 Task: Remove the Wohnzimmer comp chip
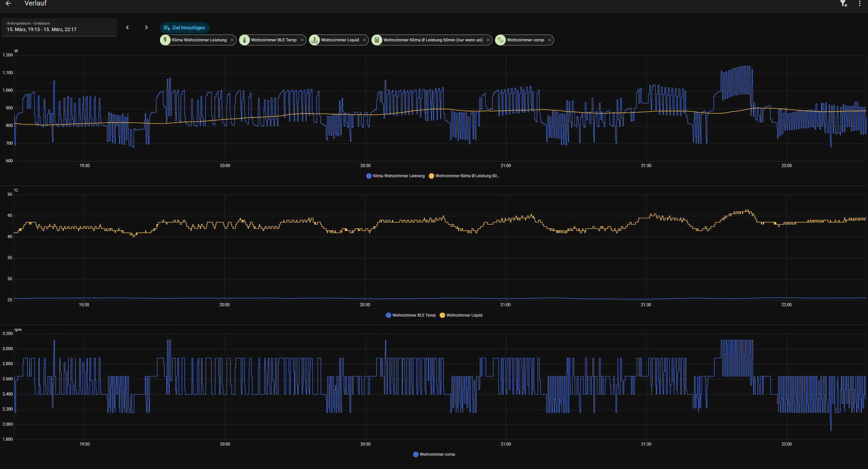pos(549,40)
